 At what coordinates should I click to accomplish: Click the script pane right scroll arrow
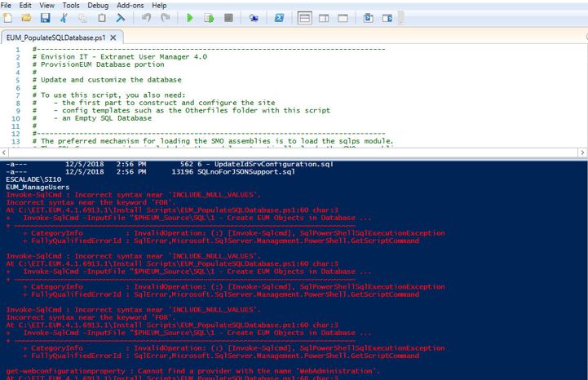582,152
